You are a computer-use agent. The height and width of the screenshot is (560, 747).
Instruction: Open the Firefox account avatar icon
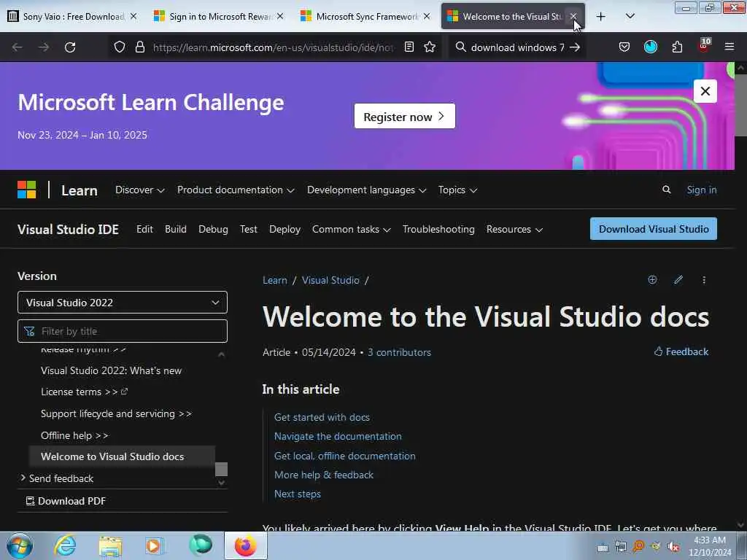click(x=650, y=47)
